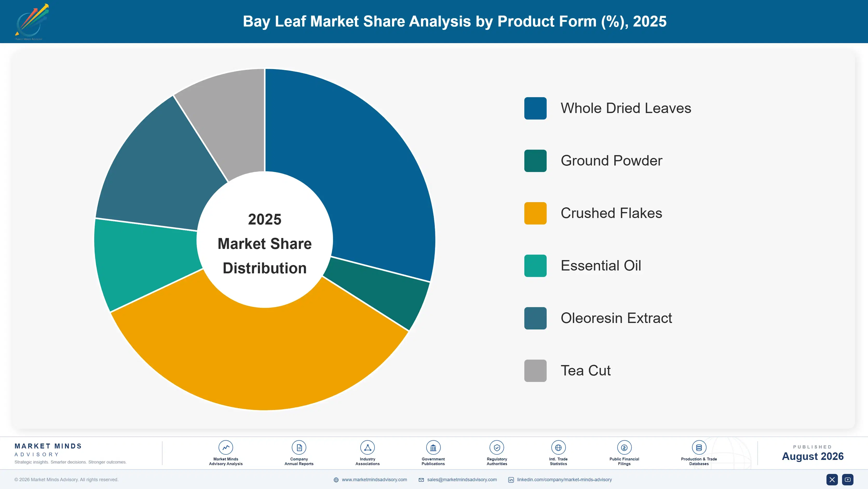Click the Market Minds Advisory logo in header
This screenshot has width=868, height=489.
pyautogui.click(x=32, y=22)
